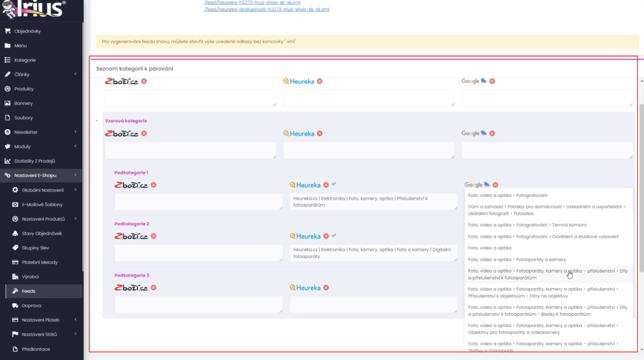Click the Články pencil icon
Viewport: 644px width, 360px height.
pos(8,75)
